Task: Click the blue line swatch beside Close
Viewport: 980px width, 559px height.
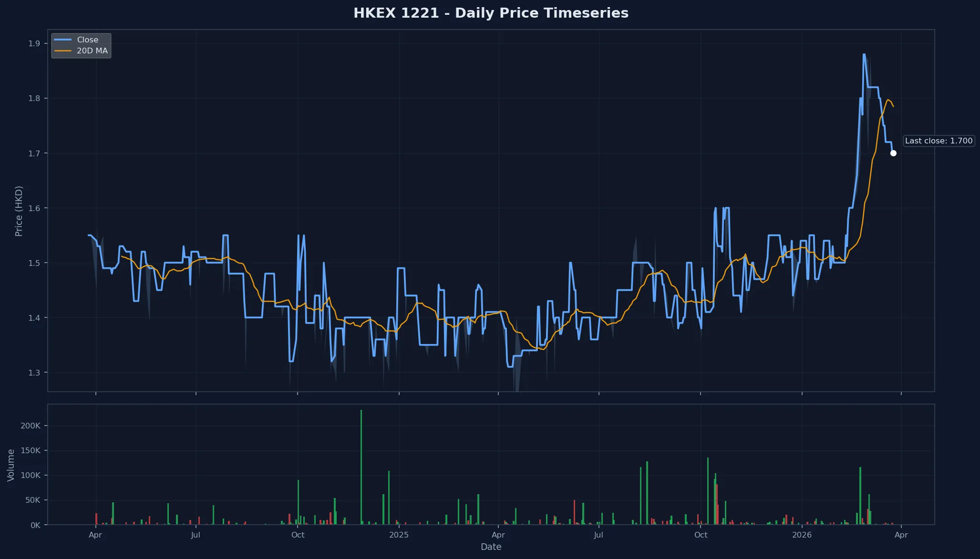Action: (64, 40)
